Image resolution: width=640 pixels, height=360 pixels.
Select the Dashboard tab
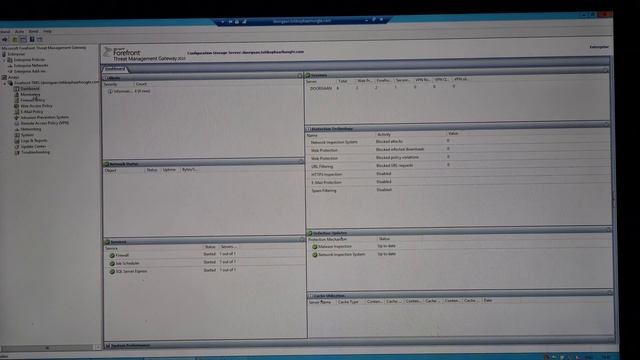pyautogui.click(x=115, y=69)
